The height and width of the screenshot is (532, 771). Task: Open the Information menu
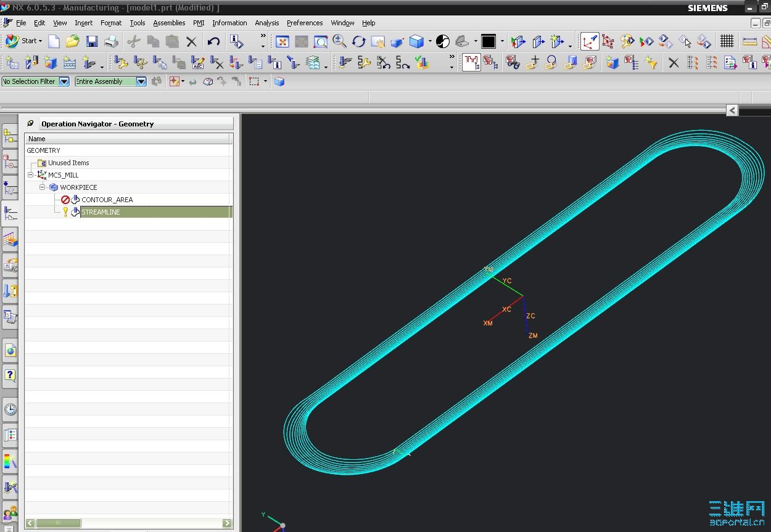(229, 23)
